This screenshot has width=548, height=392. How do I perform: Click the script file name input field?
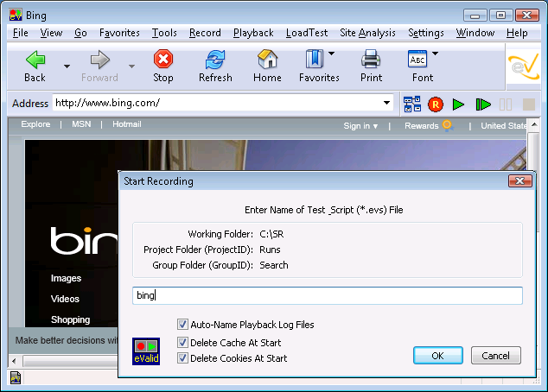328,295
